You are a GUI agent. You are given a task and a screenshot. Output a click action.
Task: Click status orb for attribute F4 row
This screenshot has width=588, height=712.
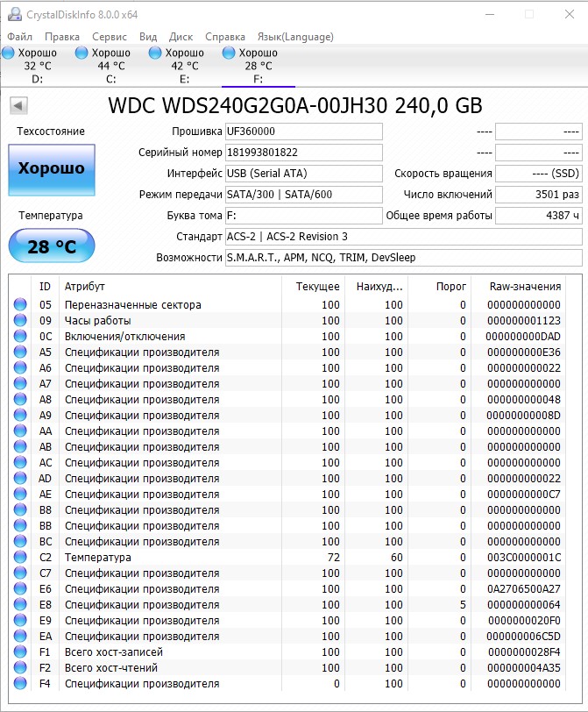coord(20,684)
